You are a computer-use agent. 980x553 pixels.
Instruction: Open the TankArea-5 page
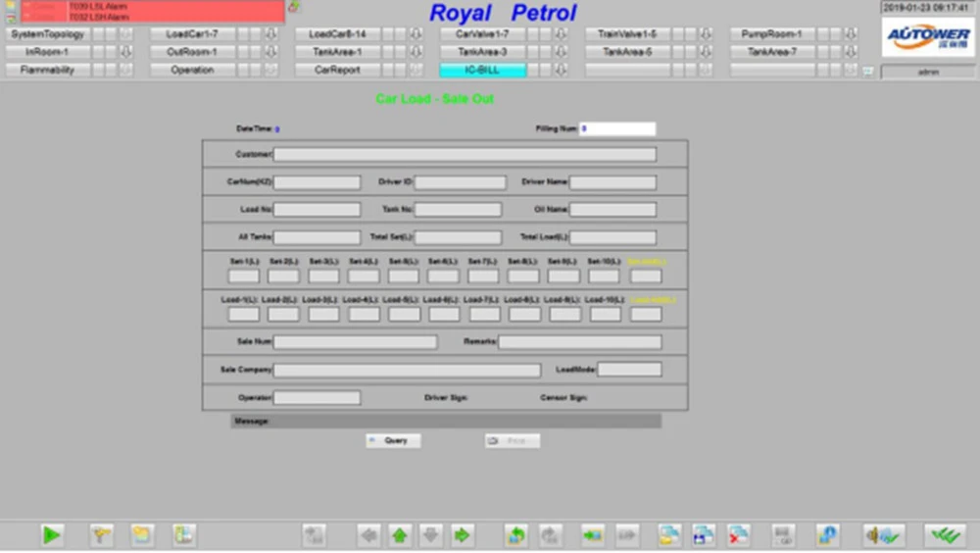pos(627,52)
